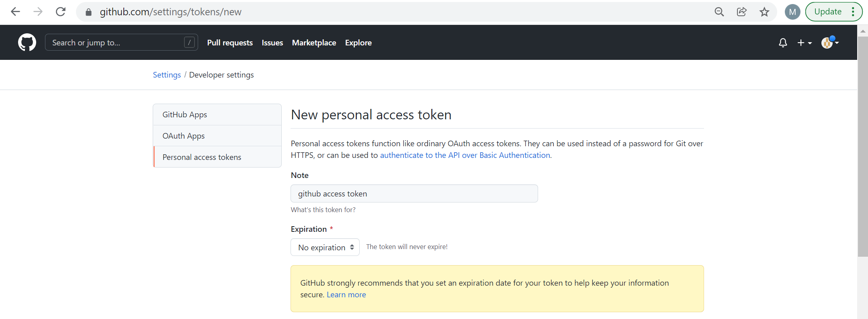Go back with the browser back arrow
The height and width of the screenshot is (319, 868).
point(15,12)
